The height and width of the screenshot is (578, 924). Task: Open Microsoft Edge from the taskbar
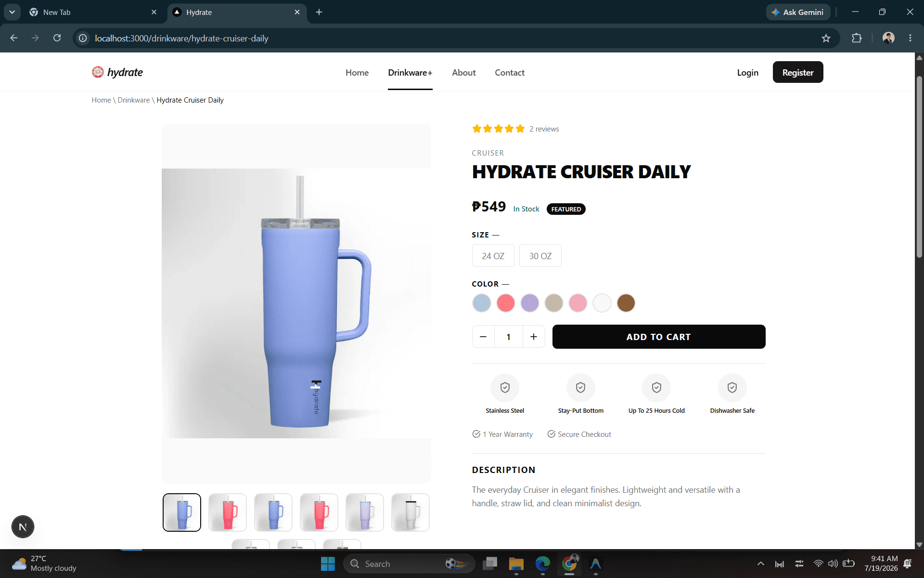click(x=542, y=564)
